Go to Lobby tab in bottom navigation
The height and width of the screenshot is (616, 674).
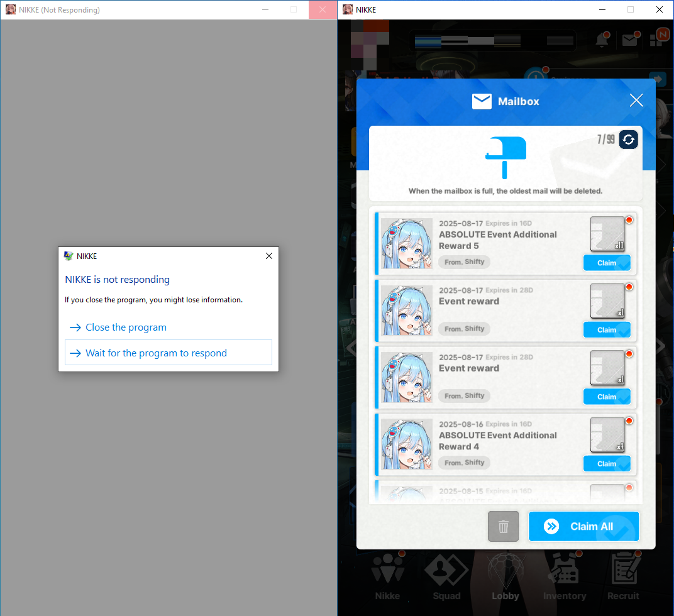pyautogui.click(x=505, y=577)
